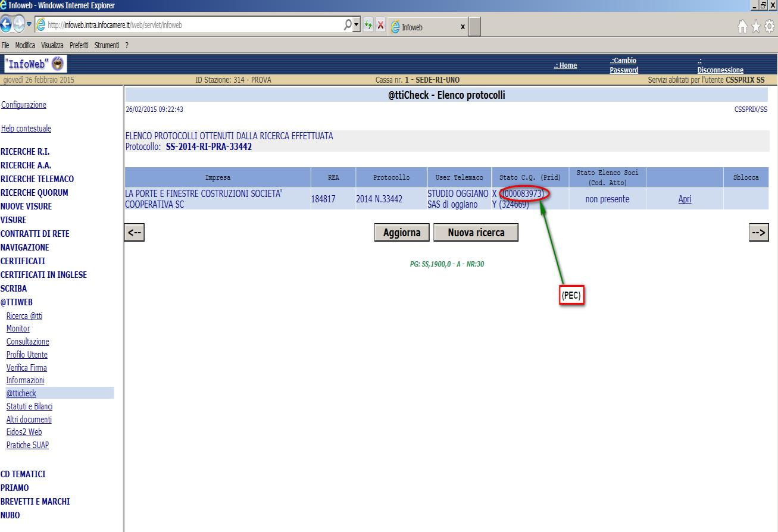Image resolution: width=778 pixels, height=532 pixels.
Task: Open a new blank browser tab
Action: pos(475,27)
